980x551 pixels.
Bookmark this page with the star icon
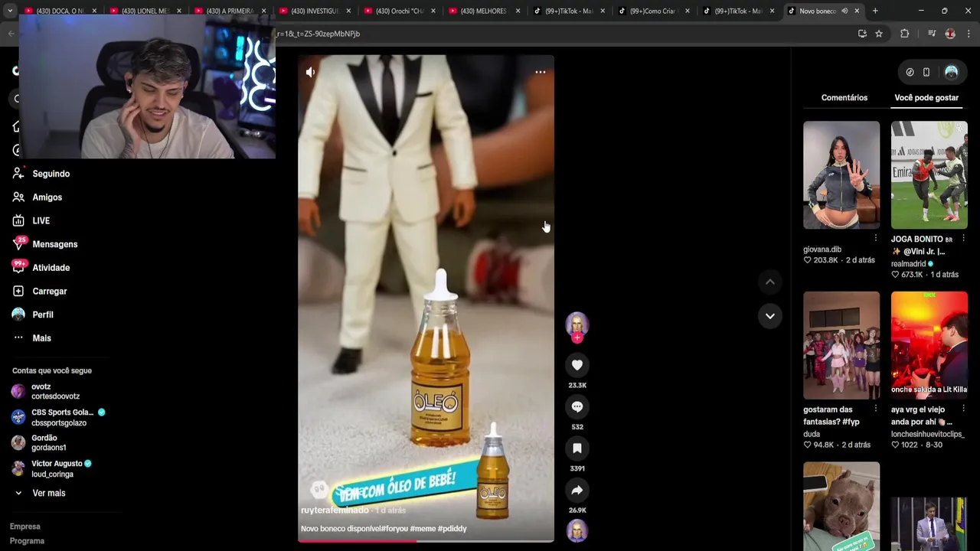(x=879, y=34)
